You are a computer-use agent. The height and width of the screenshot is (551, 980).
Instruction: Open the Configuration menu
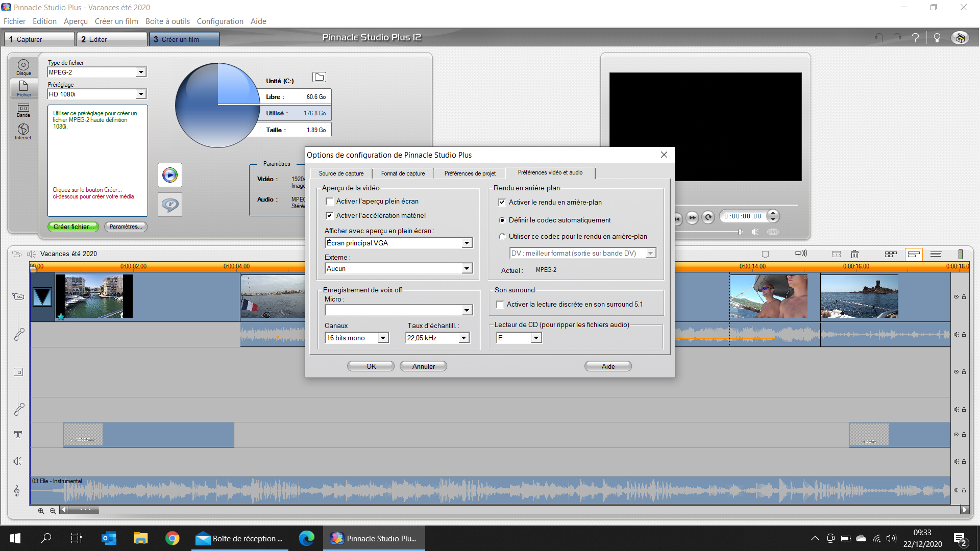coord(220,21)
